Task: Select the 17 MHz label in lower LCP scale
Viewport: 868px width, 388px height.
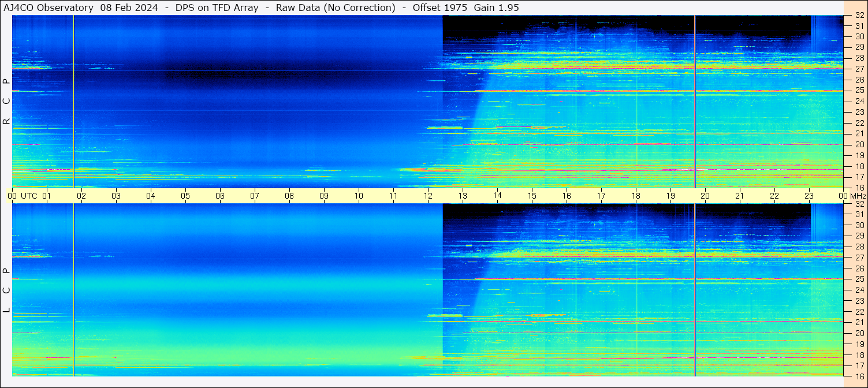Action: (859, 365)
